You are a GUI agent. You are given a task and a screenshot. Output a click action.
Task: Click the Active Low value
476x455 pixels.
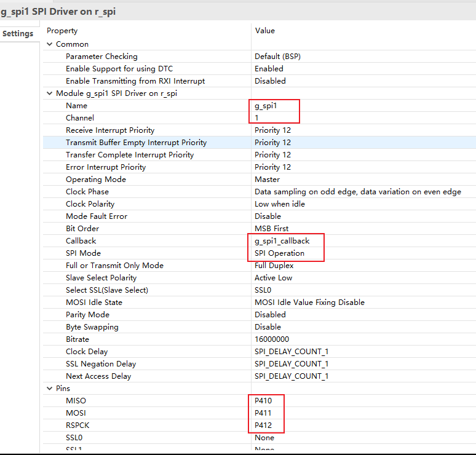[273, 278]
